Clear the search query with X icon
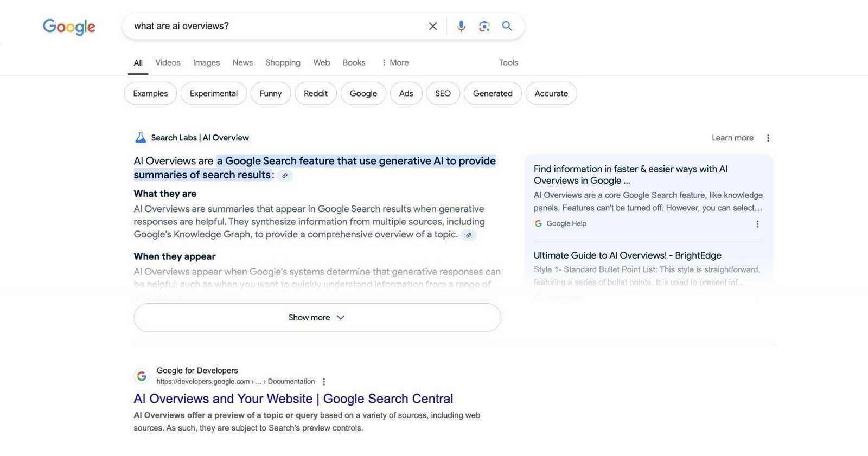This screenshot has height=456, width=868. [x=432, y=26]
